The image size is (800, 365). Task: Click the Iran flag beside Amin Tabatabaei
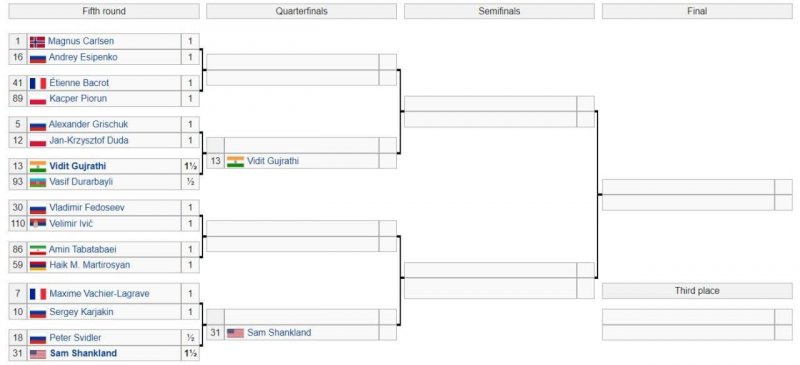tap(38, 250)
